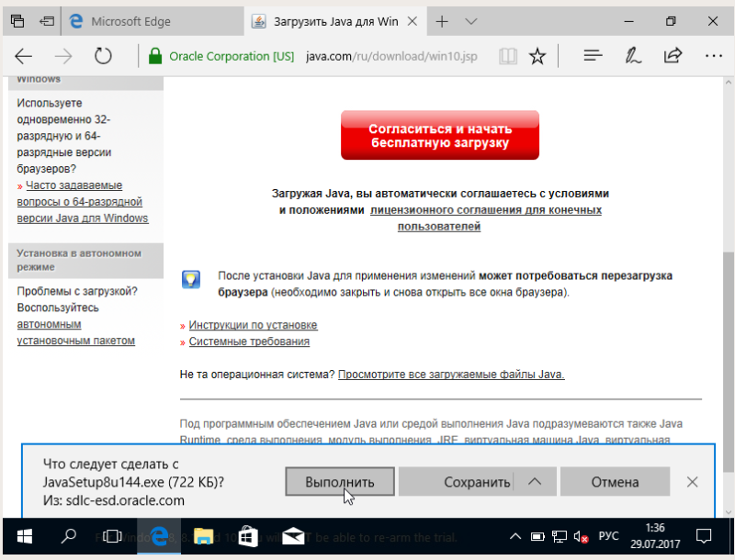Screen dimensions: 735x560
Task: Select the Загрузить Java для Win tab
Action: (x=335, y=21)
